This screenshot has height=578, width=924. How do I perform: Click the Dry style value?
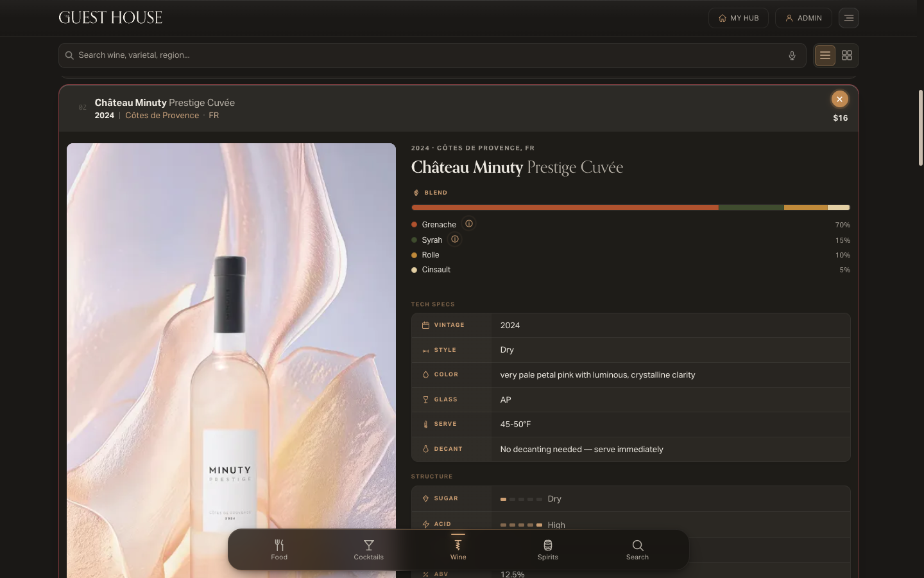(x=507, y=350)
